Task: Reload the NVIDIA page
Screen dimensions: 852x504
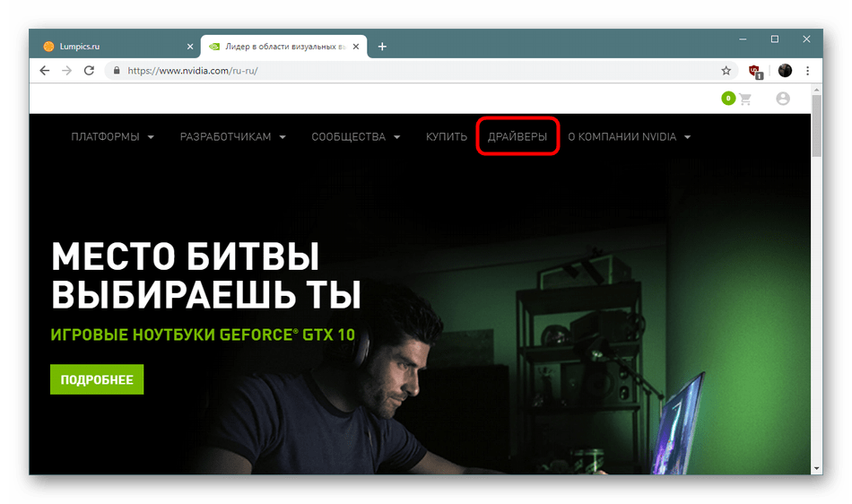Action: [x=89, y=71]
